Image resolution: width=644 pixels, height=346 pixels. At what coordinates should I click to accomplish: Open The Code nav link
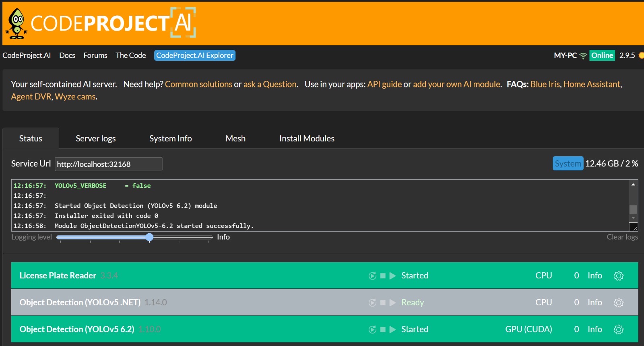[x=131, y=56]
